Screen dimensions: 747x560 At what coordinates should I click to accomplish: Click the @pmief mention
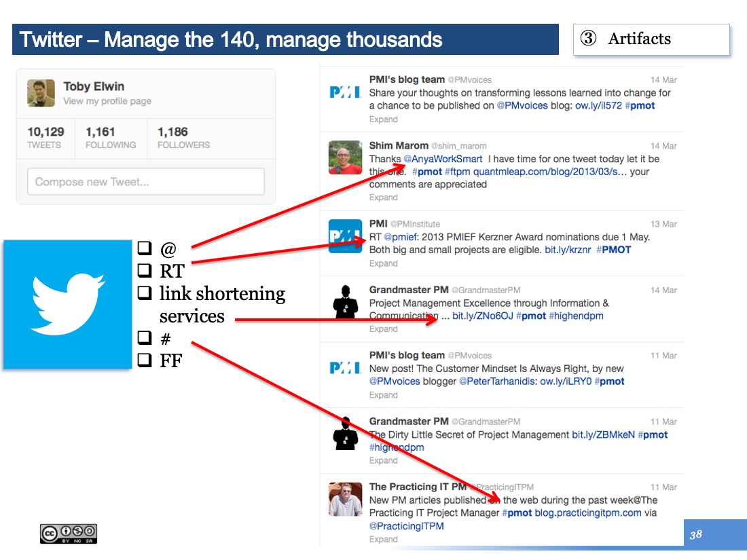(401, 237)
